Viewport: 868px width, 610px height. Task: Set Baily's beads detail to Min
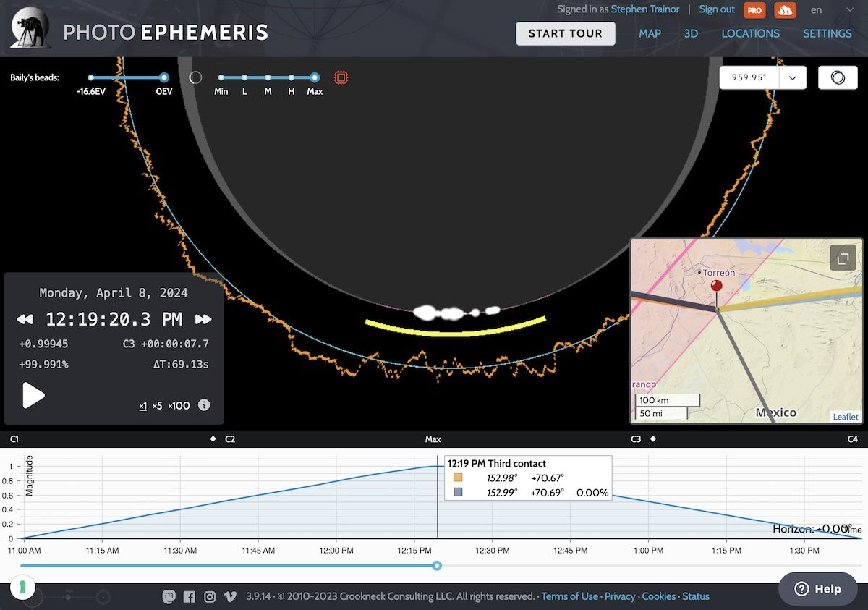[221, 77]
